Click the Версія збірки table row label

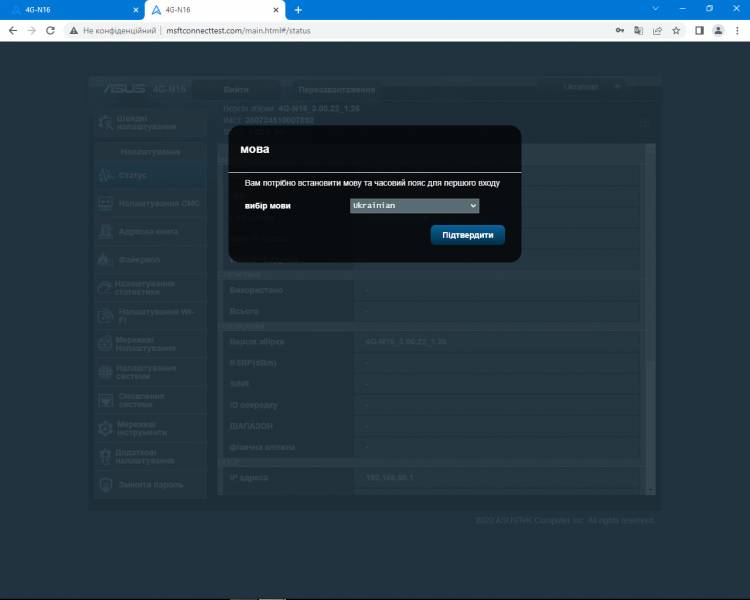pyautogui.click(x=257, y=342)
